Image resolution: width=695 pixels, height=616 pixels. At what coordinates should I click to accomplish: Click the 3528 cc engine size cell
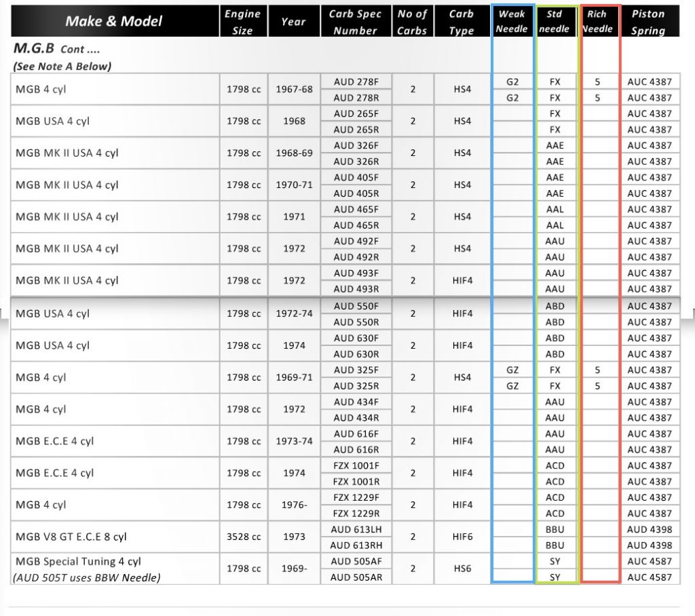pos(244,537)
